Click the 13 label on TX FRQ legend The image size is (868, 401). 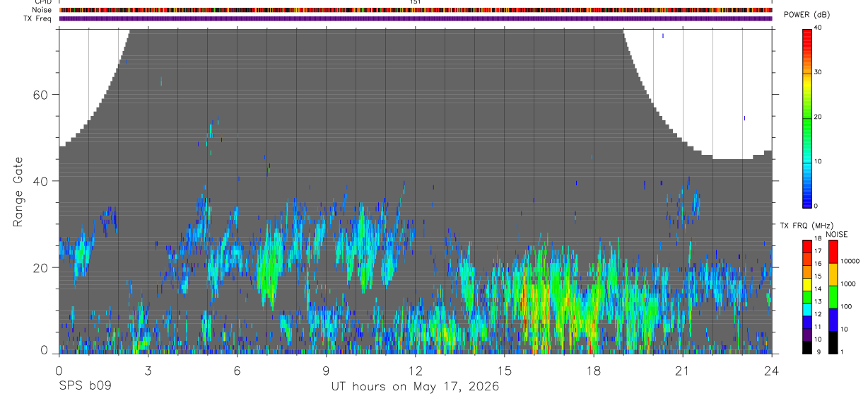tap(818, 301)
